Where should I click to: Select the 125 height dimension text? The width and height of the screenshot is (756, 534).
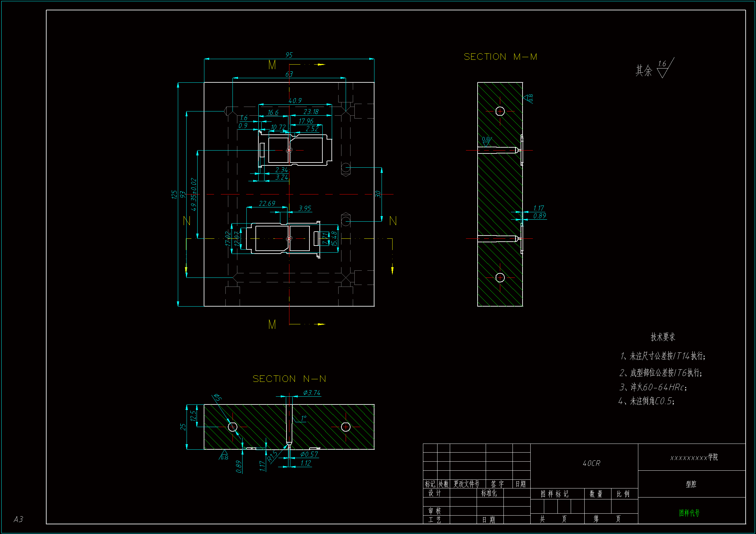pyautogui.click(x=174, y=194)
